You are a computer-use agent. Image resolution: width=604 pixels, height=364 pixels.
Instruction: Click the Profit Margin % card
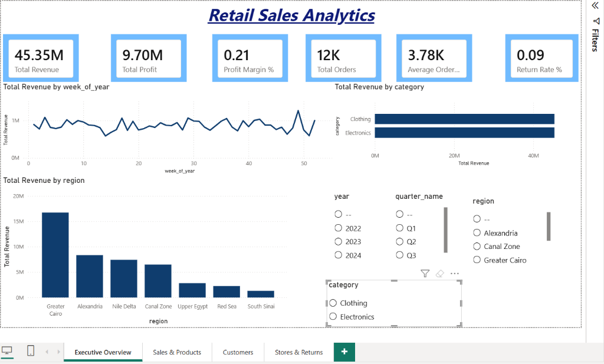pyautogui.click(x=250, y=58)
